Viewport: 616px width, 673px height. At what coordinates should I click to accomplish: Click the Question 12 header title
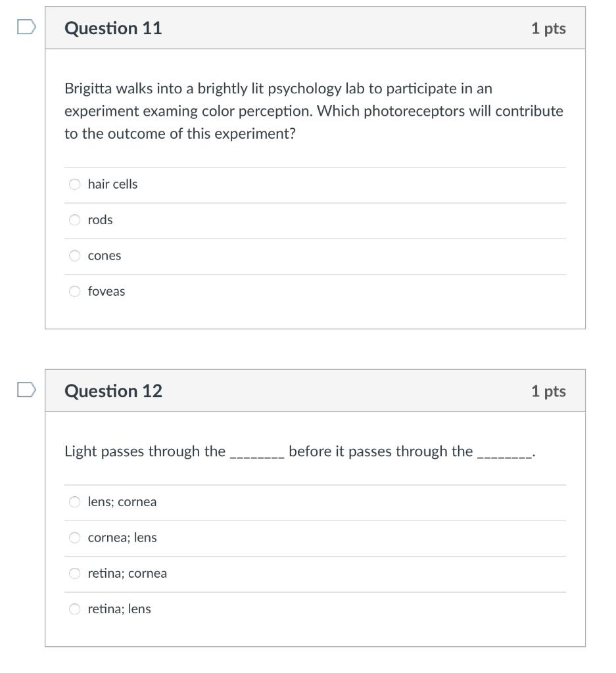coord(113,391)
